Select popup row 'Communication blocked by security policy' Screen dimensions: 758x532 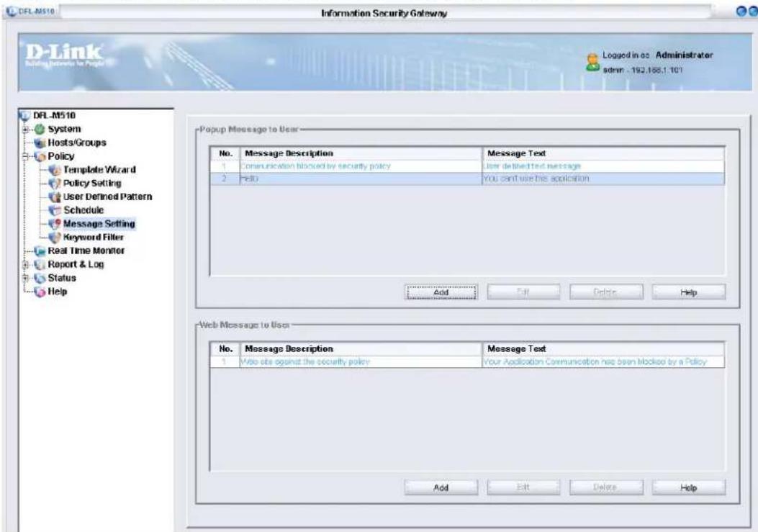pyautogui.click(x=467, y=166)
